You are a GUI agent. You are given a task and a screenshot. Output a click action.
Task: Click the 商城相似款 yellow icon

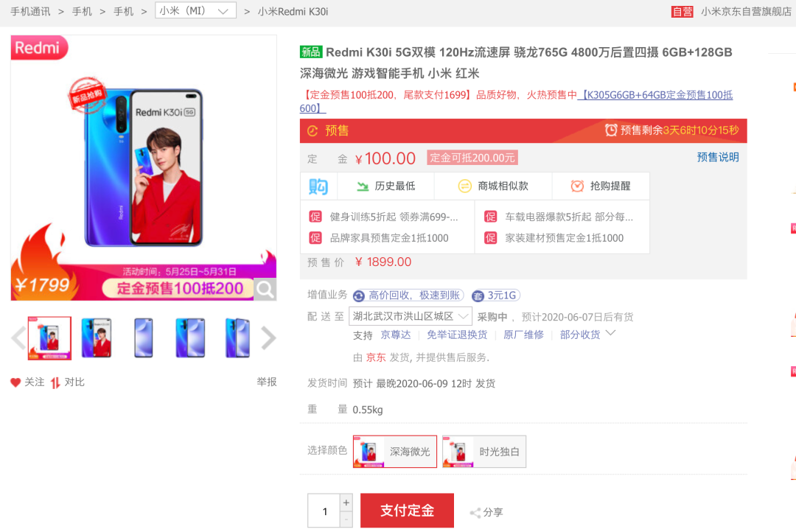(464, 186)
